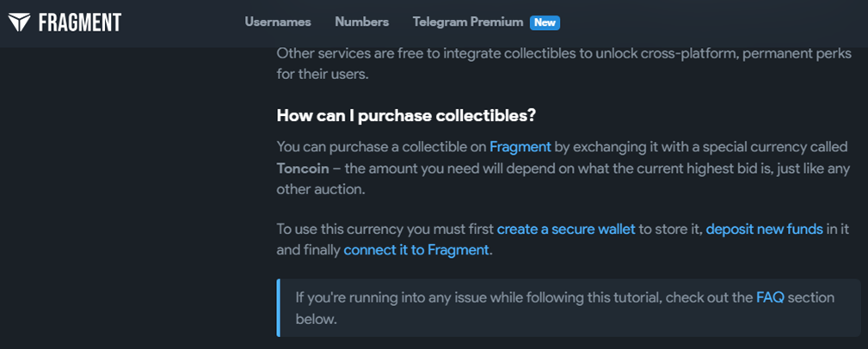Go to the Numbers page

coord(362,22)
